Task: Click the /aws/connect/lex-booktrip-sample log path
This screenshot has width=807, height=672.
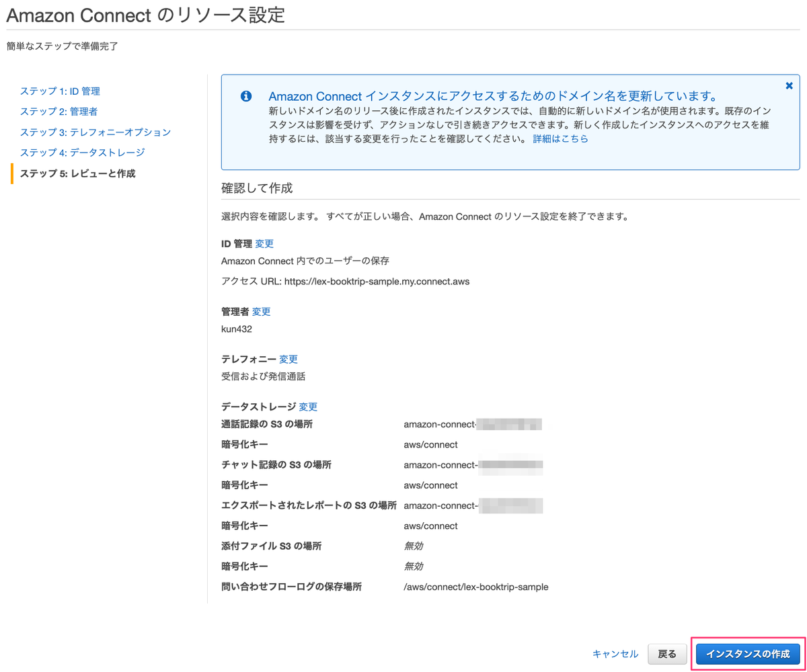Action: pyautogui.click(x=476, y=587)
